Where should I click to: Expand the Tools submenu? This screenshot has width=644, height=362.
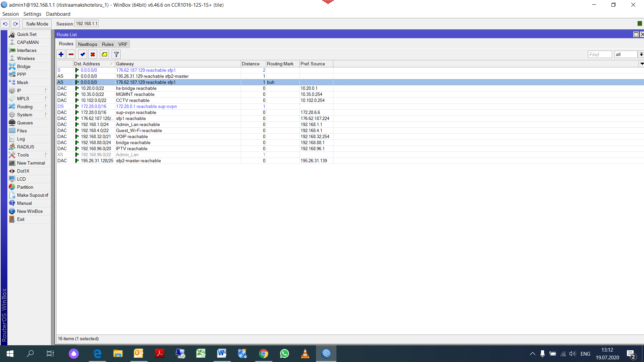click(x=29, y=155)
